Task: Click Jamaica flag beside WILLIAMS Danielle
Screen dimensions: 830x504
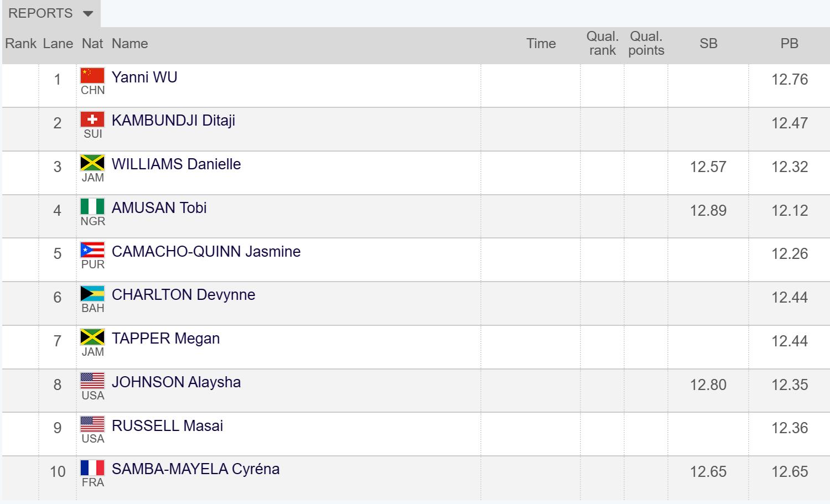Action: [x=92, y=163]
